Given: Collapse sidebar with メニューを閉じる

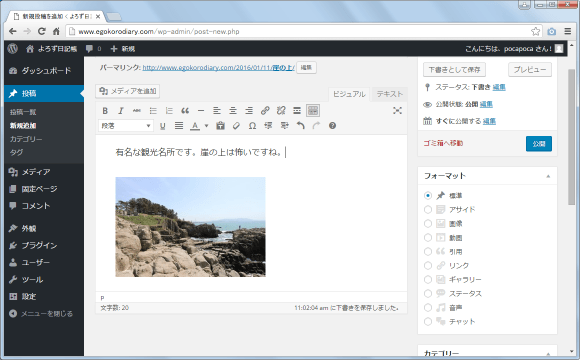Looking at the screenshot, I should click(44, 314).
